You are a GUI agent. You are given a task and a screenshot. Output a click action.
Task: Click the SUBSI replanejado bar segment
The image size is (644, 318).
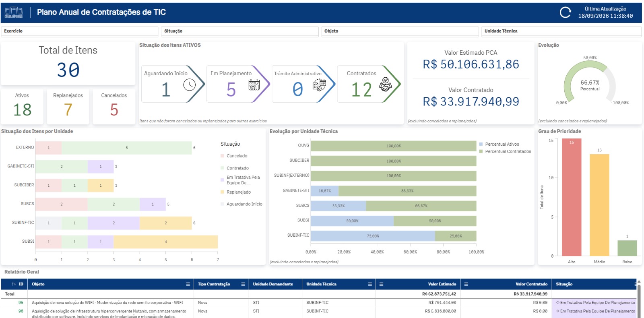[x=165, y=242]
